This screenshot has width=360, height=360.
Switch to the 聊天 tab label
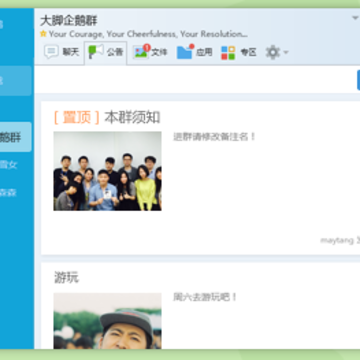coord(71,52)
